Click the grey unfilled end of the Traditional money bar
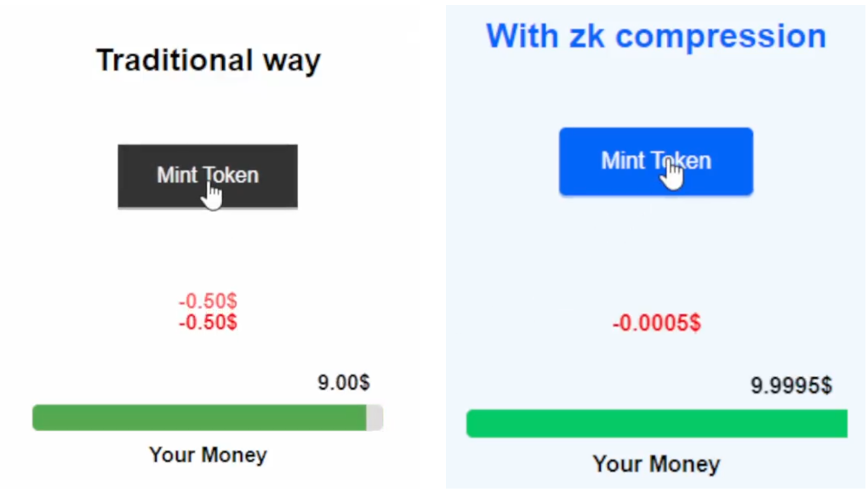 coord(374,418)
